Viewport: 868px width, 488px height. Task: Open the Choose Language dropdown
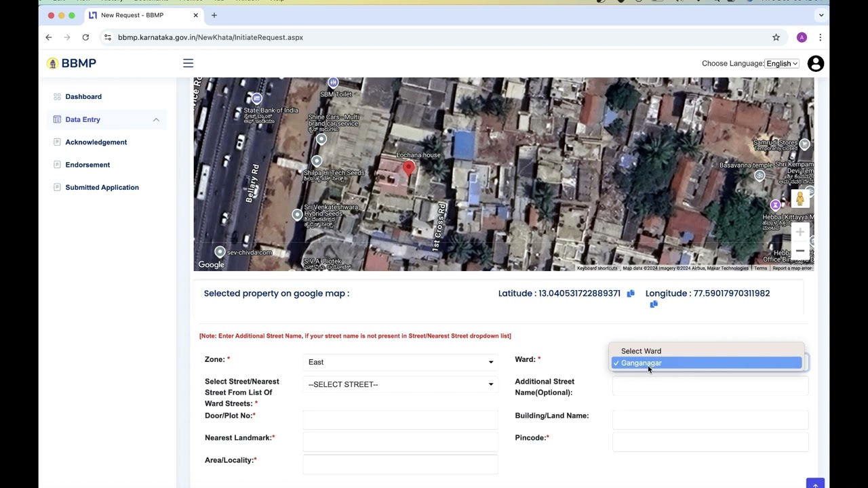[782, 63]
